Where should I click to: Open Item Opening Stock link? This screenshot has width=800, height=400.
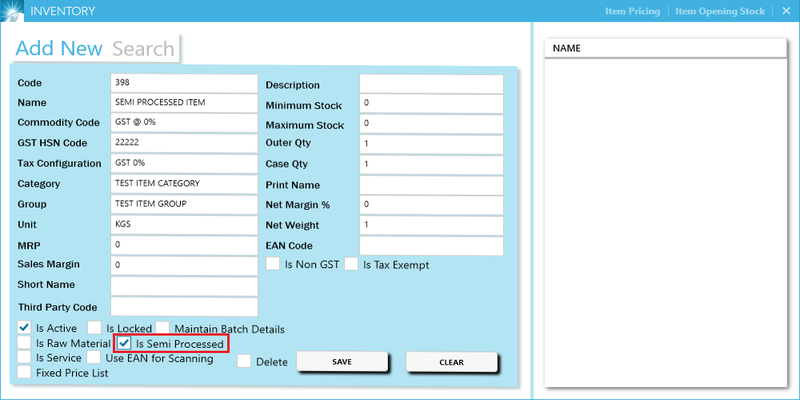pyautogui.click(x=720, y=11)
